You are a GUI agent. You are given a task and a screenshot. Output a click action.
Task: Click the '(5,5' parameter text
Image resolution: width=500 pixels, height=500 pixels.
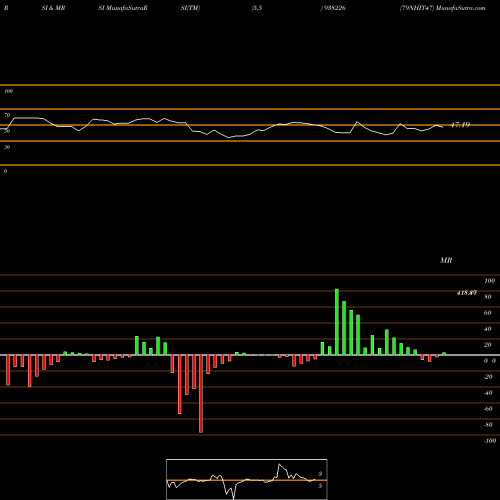(257, 8)
